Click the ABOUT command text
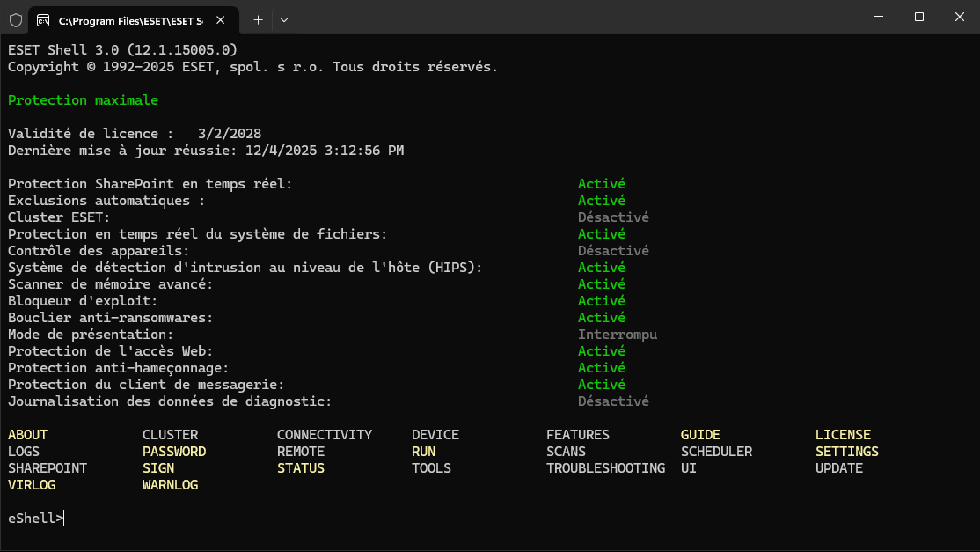The width and height of the screenshot is (980, 552). (28, 435)
